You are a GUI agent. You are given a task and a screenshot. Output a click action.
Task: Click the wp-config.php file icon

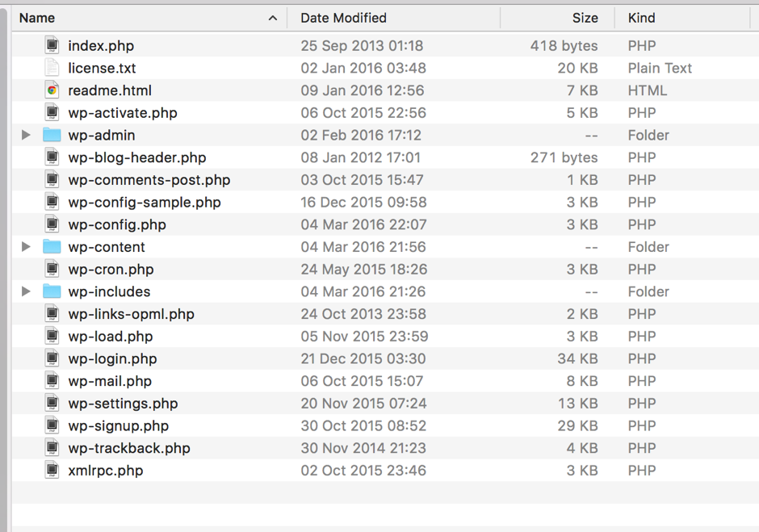click(52, 224)
